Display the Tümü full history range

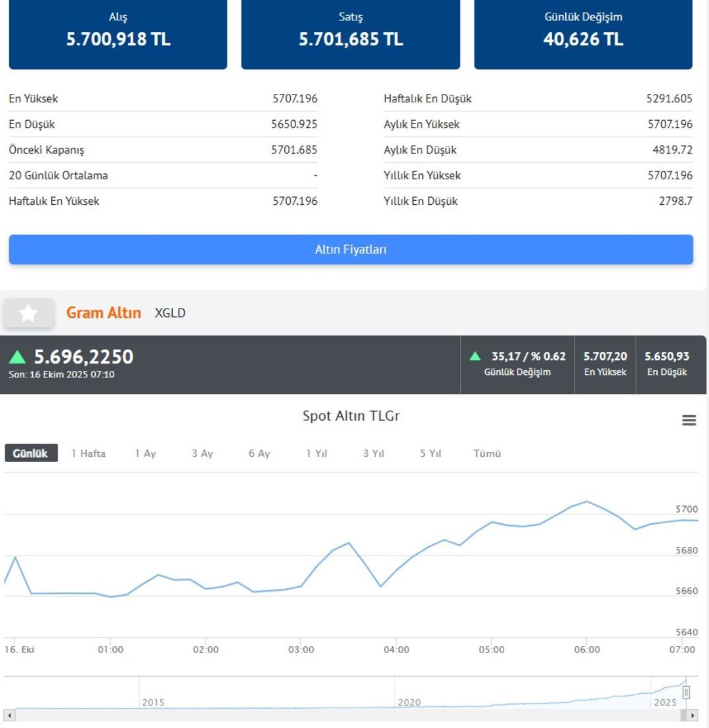click(x=487, y=453)
